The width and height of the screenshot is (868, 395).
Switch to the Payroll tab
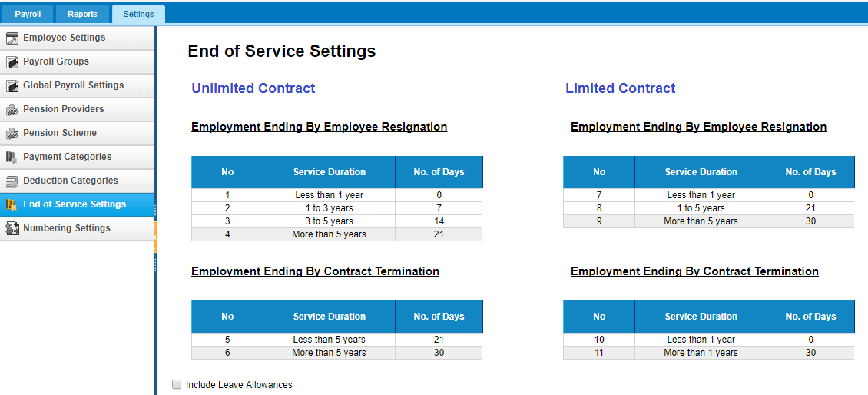(28, 14)
